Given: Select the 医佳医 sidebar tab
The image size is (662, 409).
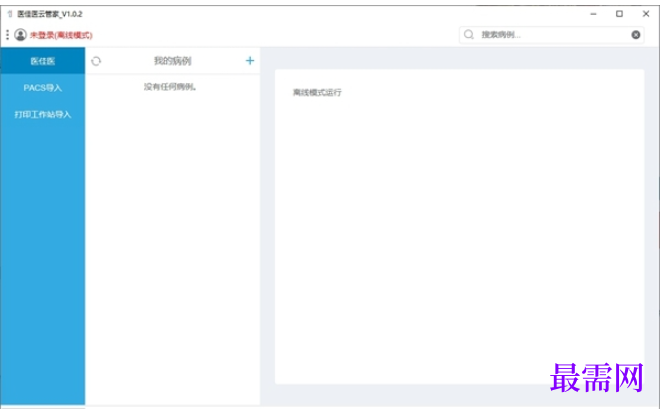Looking at the screenshot, I should [43, 61].
